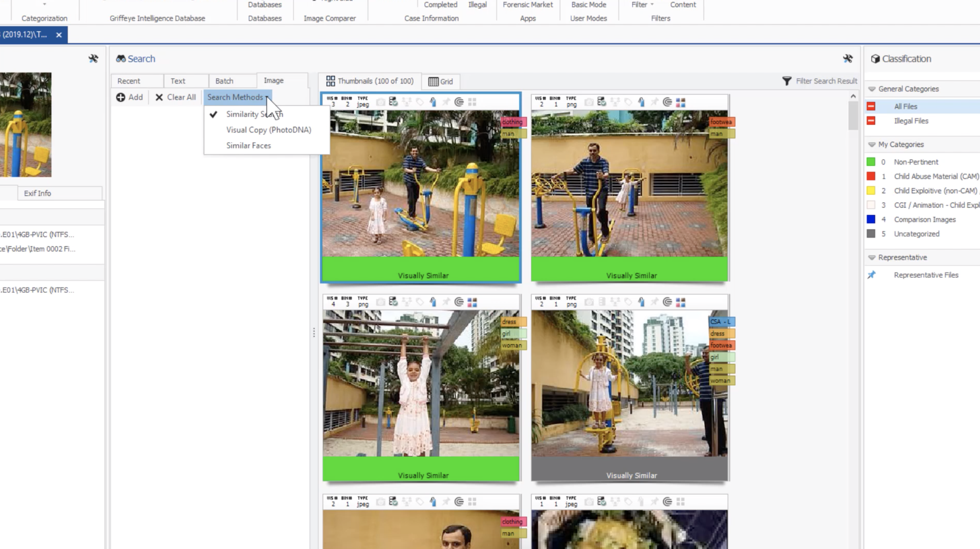Click the Forensic Market ribbon button

coord(528,4)
